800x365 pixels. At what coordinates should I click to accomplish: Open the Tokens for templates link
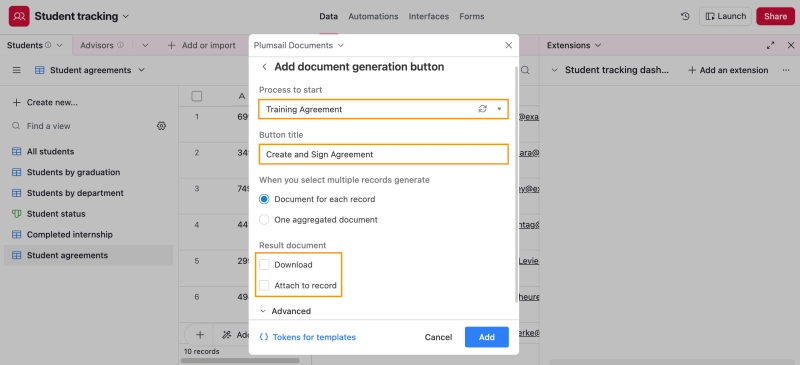pos(307,337)
